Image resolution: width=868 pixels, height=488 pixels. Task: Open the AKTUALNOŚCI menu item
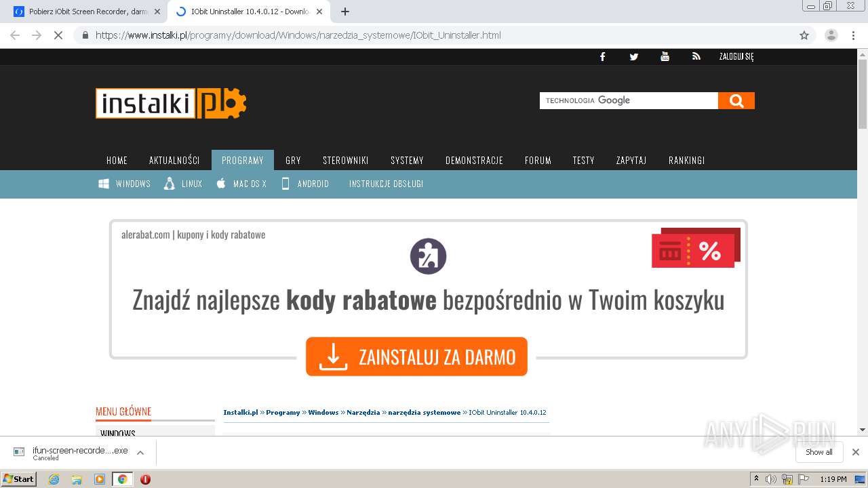click(x=174, y=161)
